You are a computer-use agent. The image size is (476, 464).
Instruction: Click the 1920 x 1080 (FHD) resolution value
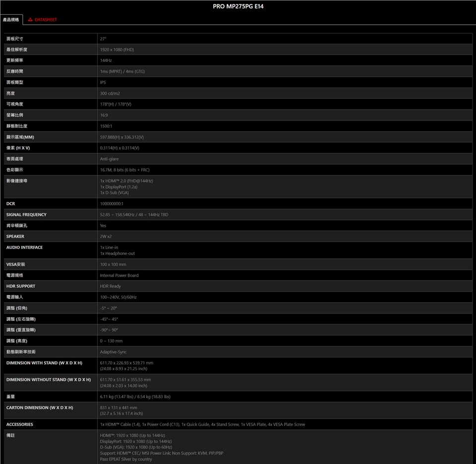pyautogui.click(x=117, y=50)
